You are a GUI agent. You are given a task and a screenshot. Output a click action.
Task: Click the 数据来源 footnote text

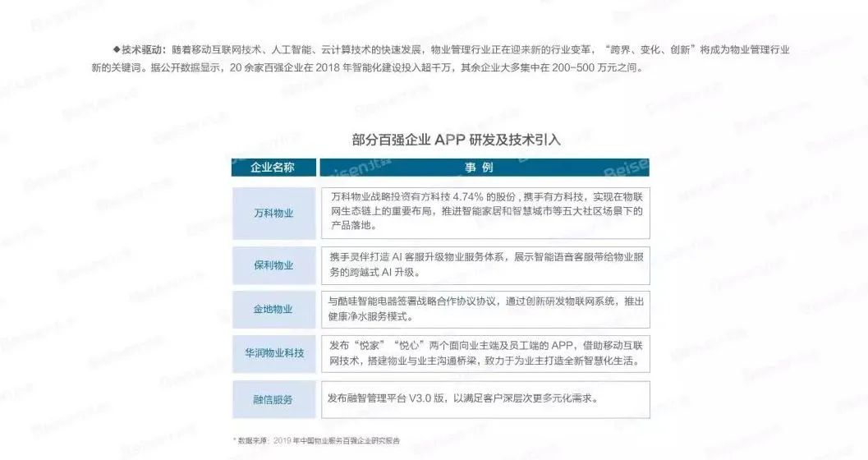(317, 440)
